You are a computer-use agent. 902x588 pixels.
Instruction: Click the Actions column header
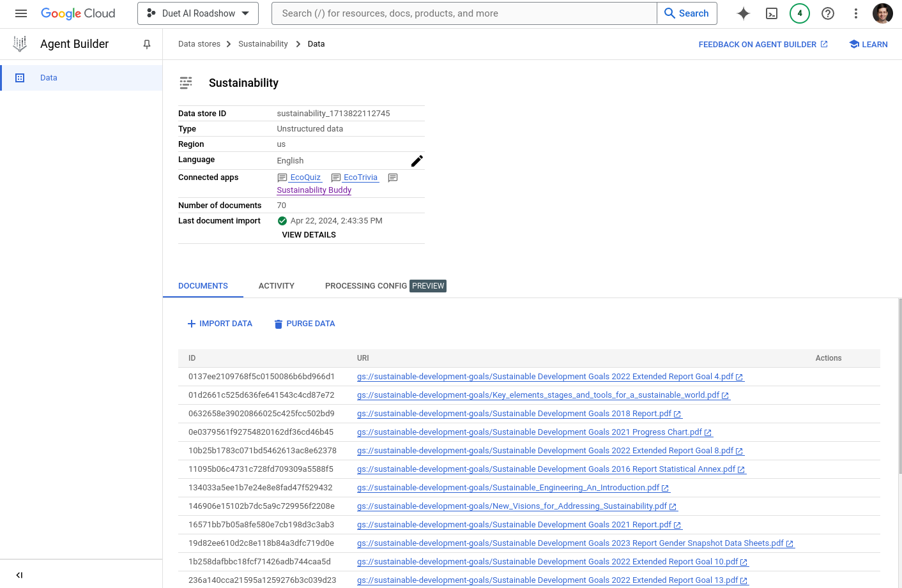click(829, 358)
